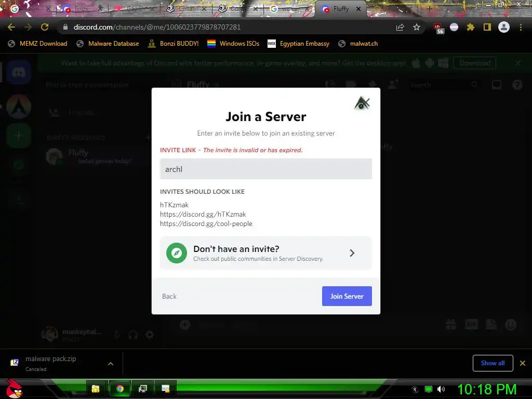Click the Discord home button in sidebar
The height and width of the screenshot is (399, 532).
tap(19, 72)
